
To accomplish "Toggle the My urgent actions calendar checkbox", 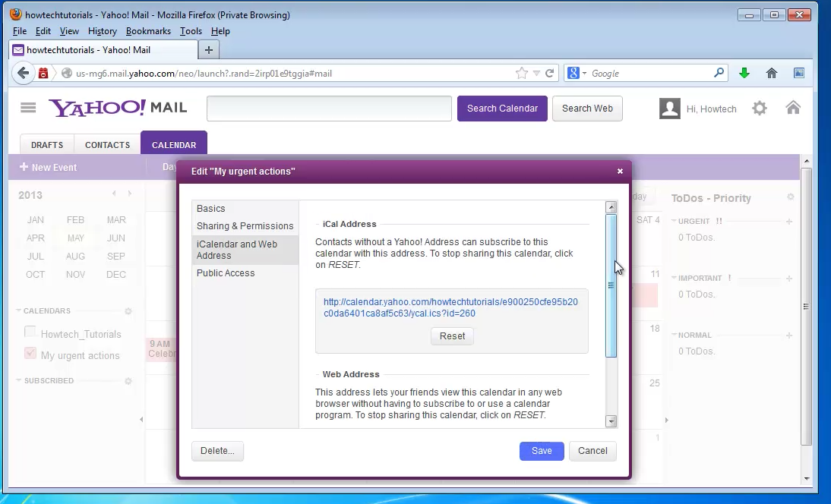I will [30, 353].
